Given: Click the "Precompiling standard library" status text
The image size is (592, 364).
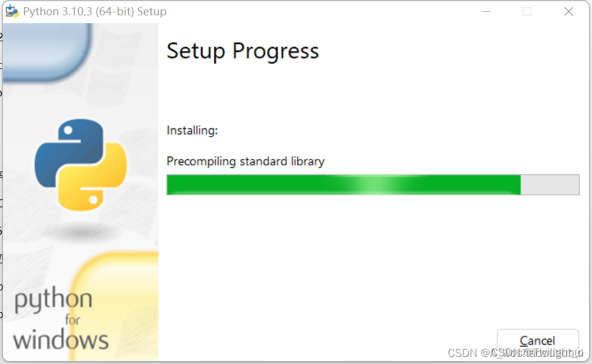Looking at the screenshot, I should click(x=246, y=161).
